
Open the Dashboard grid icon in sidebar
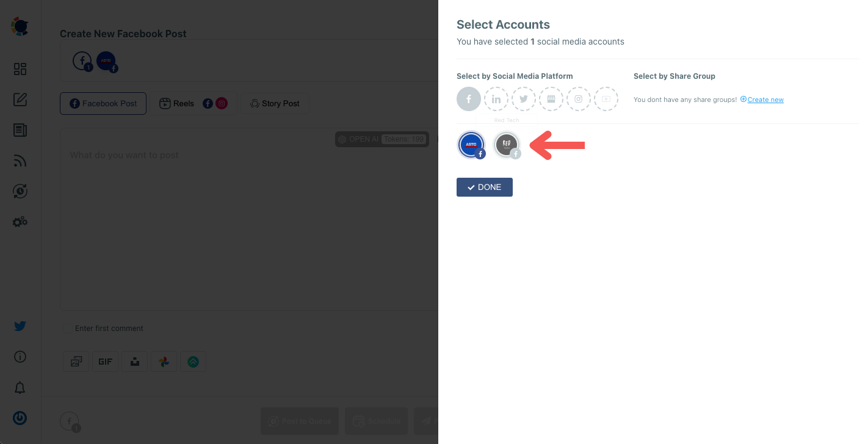20,69
